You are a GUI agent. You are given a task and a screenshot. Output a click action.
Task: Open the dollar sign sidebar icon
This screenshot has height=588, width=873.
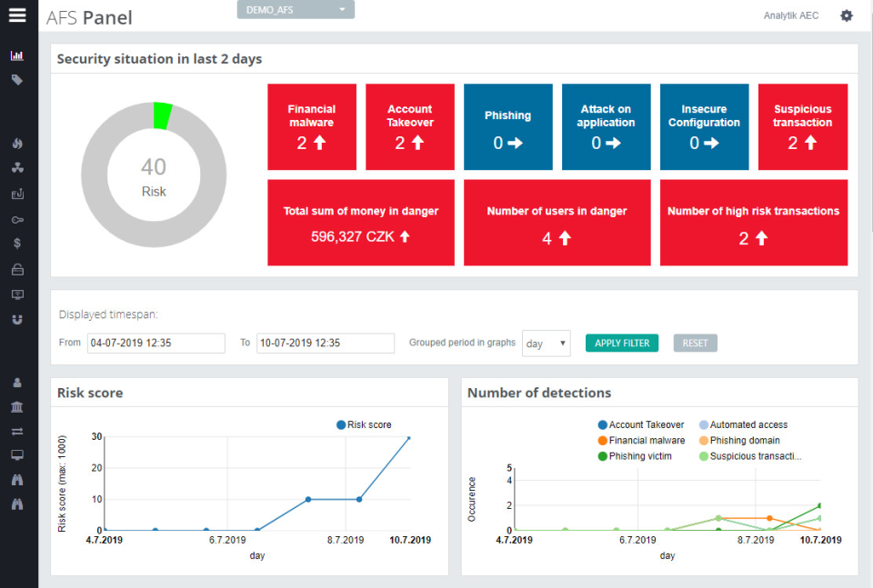[x=17, y=243]
